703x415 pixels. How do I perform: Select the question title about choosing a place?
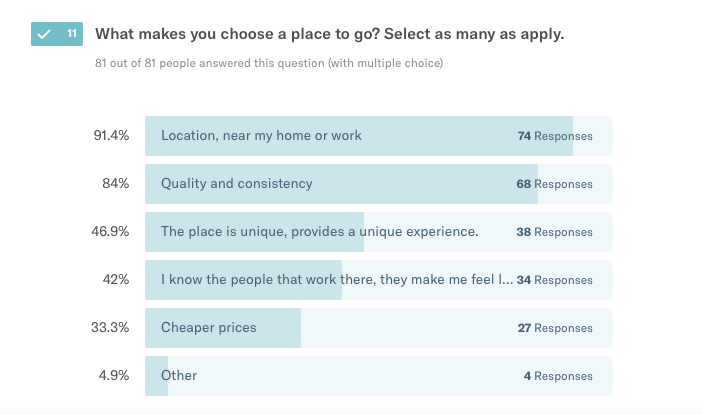click(x=329, y=34)
